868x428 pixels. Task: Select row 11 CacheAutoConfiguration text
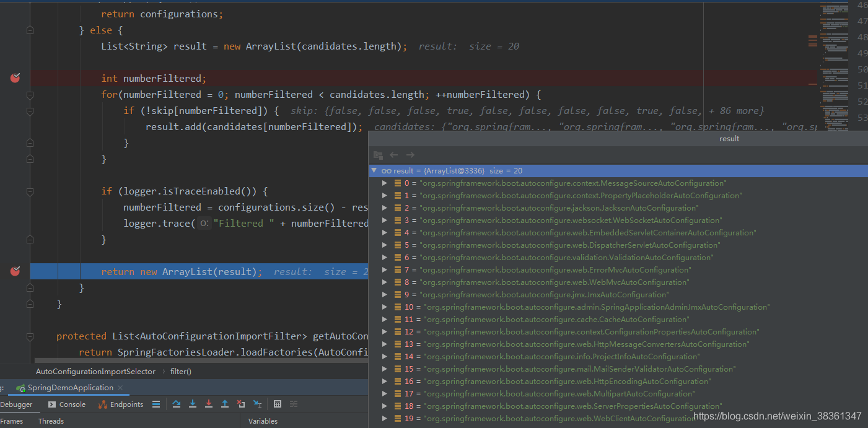point(556,319)
